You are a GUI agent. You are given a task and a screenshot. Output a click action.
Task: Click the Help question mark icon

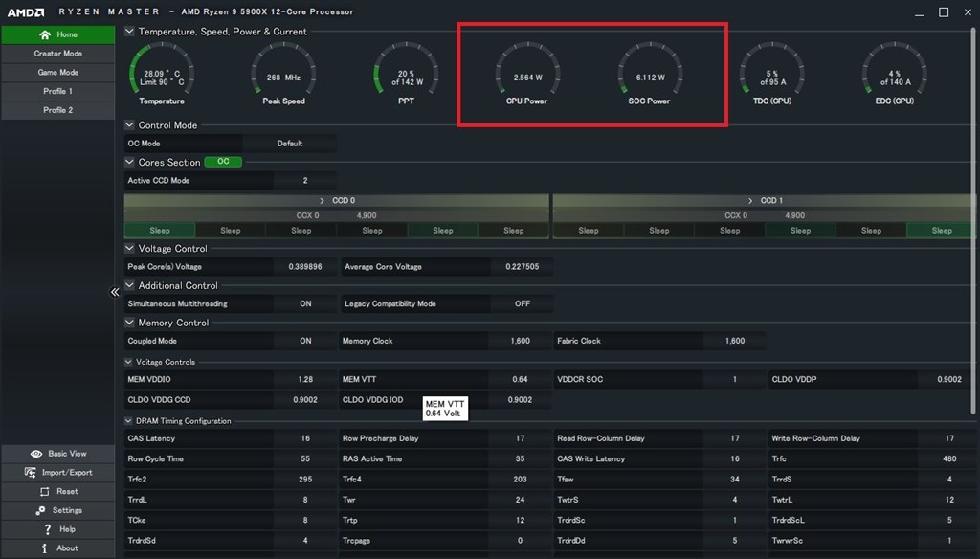[x=48, y=529]
